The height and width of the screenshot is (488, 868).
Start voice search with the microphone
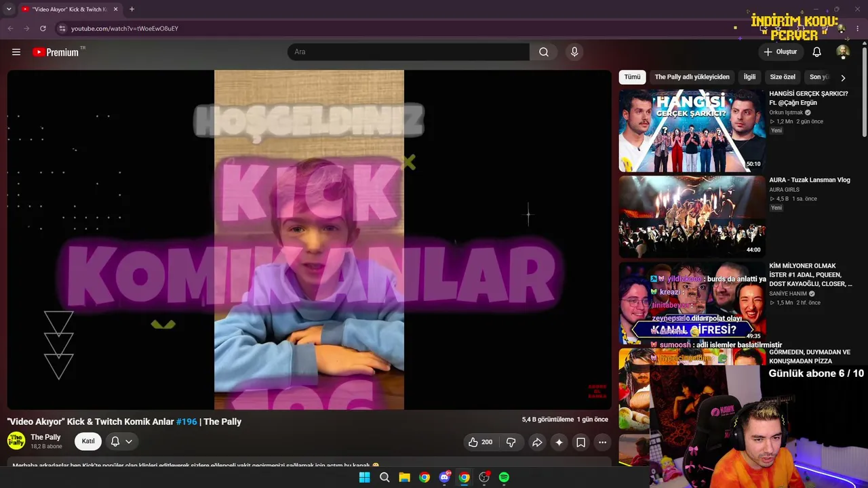[x=574, y=52]
